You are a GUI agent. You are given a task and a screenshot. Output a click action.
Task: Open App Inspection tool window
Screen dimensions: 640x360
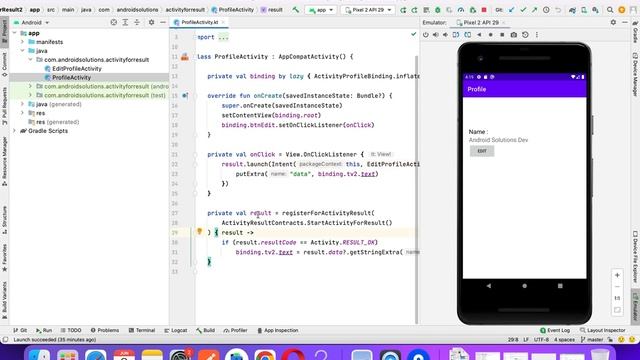click(278, 330)
